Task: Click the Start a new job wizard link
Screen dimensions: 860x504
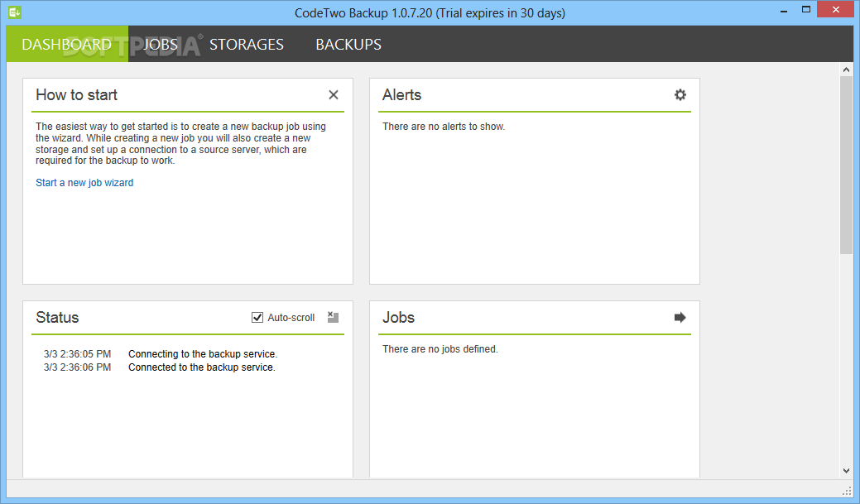Action: pyautogui.click(x=84, y=183)
